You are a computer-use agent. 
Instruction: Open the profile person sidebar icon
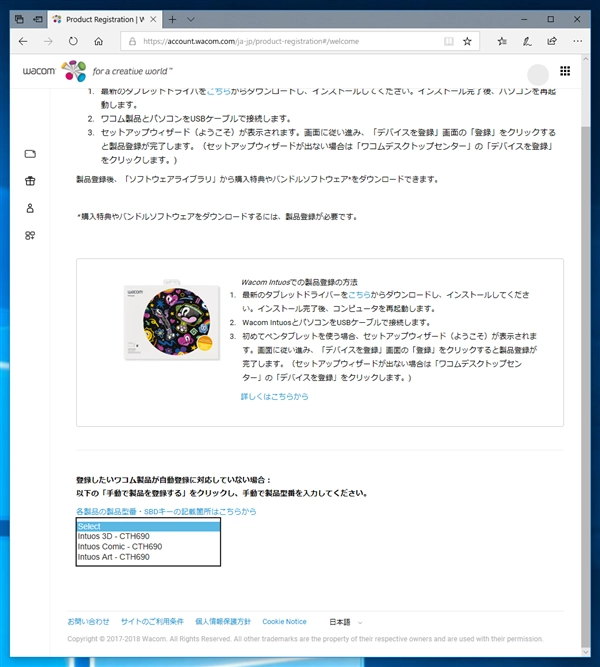[30, 208]
